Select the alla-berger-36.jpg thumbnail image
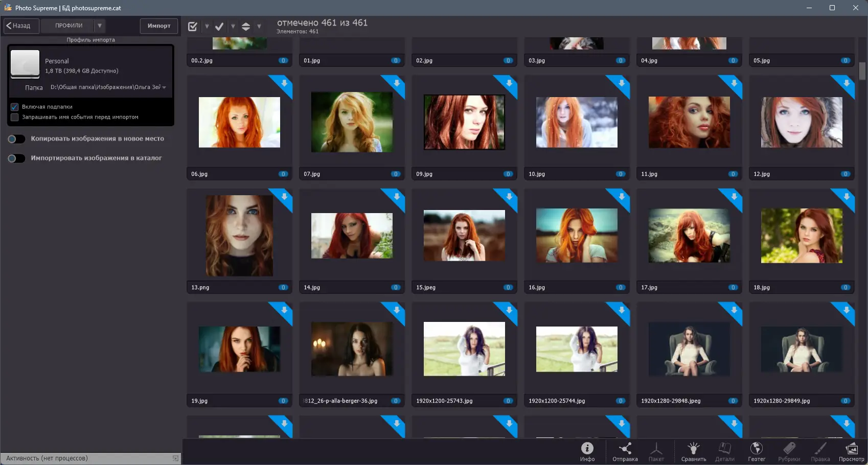This screenshot has width=868, height=465. click(x=352, y=349)
